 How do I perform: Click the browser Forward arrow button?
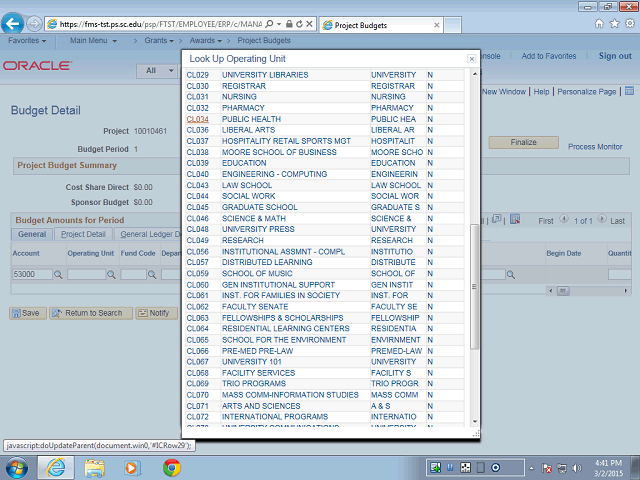coord(34,24)
